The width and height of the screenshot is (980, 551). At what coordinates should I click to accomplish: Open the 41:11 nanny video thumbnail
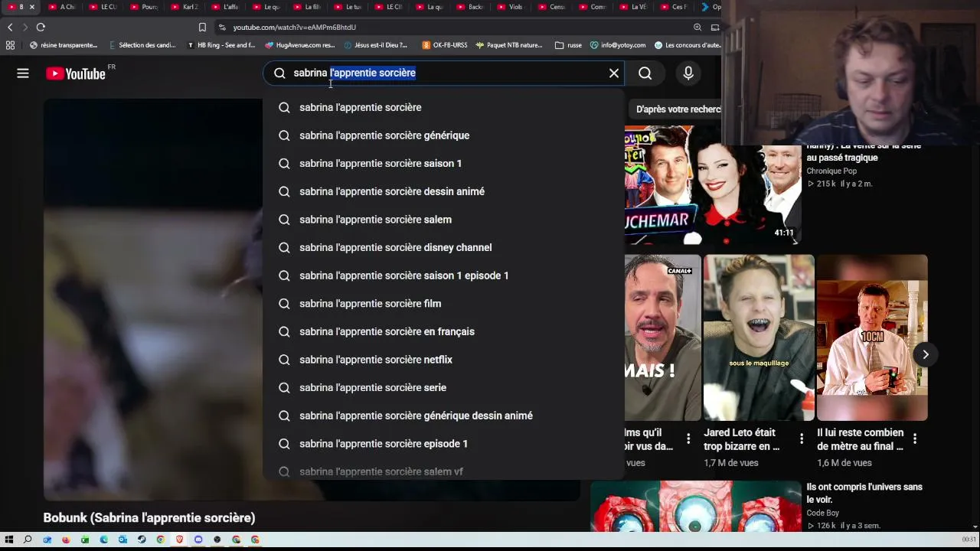713,185
